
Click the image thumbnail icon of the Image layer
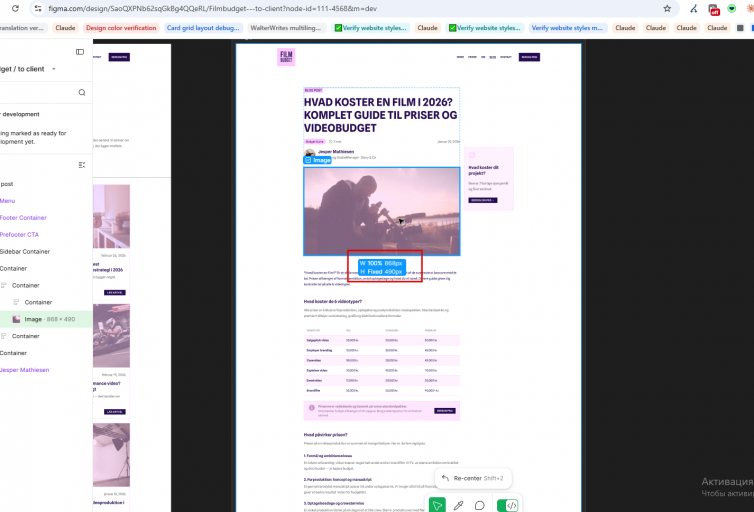16,319
